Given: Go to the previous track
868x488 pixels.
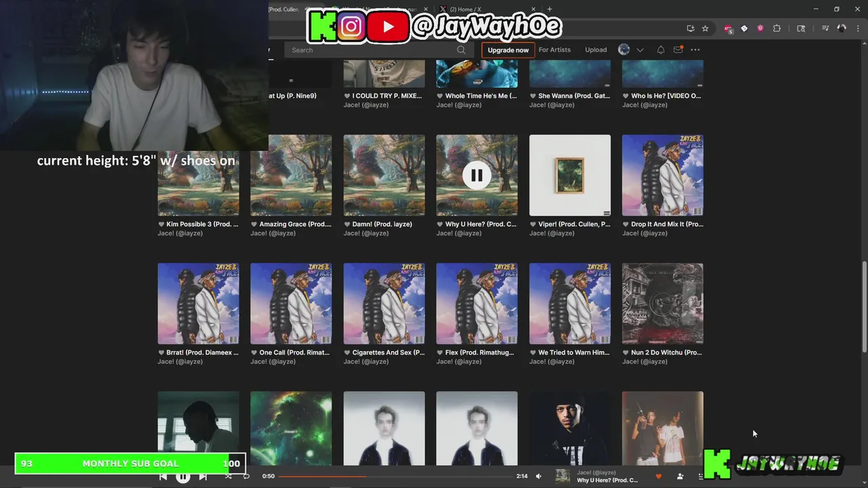Looking at the screenshot, I should coord(163,476).
